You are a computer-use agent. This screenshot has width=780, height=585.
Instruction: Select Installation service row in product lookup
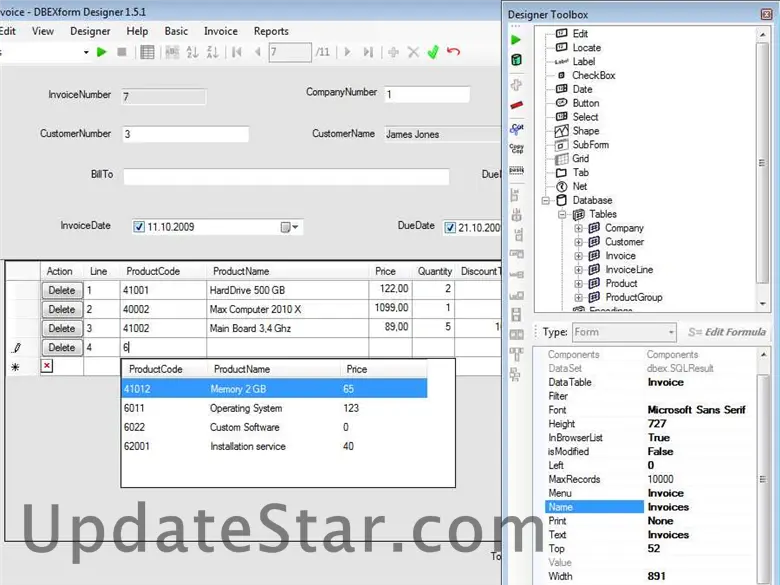pyautogui.click(x=274, y=446)
